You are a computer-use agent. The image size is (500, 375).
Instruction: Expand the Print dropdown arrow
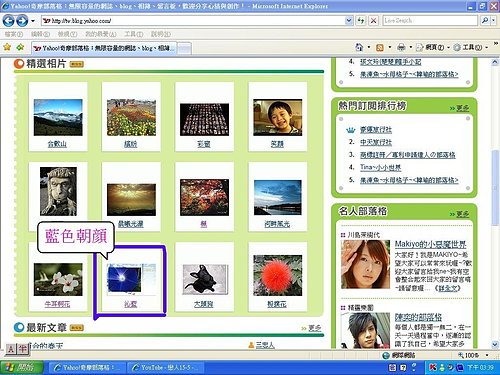(x=411, y=47)
